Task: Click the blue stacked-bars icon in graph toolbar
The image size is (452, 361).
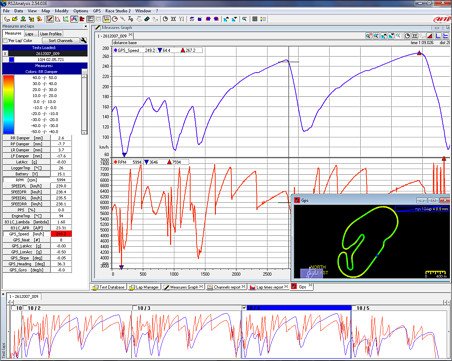Action: pos(445,36)
